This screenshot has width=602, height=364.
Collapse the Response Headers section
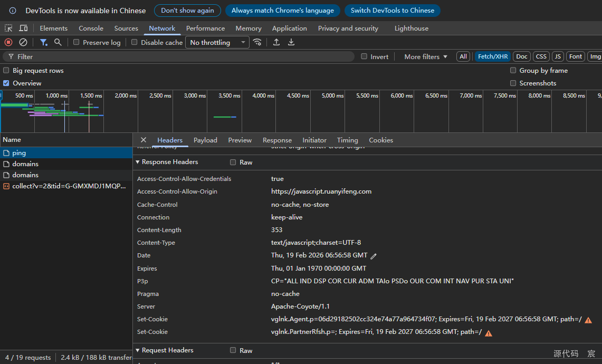tap(138, 162)
